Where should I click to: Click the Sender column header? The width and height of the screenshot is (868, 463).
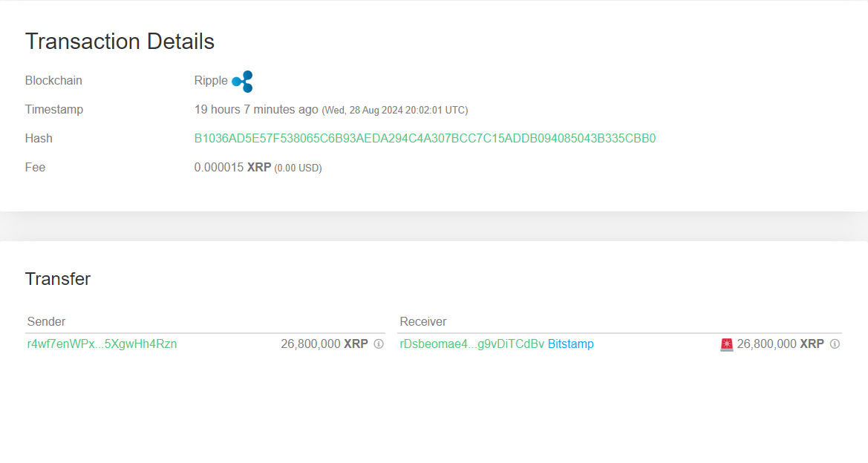coord(46,322)
